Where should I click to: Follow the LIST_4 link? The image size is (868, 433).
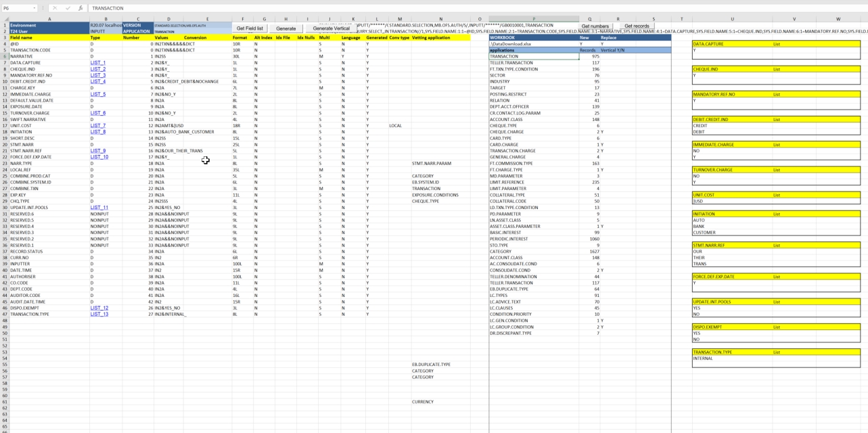pyautogui.click(x=98, y=82)
